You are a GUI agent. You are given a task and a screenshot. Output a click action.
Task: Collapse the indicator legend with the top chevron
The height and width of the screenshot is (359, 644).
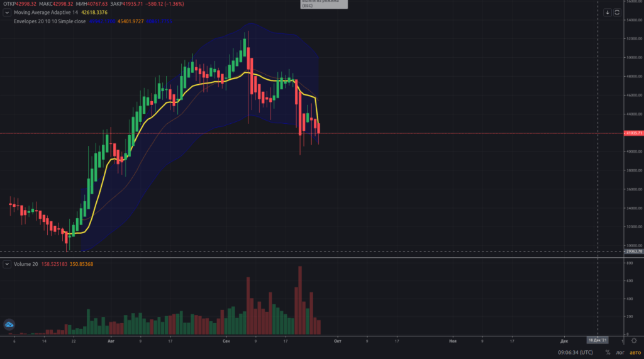coord(7,12)
